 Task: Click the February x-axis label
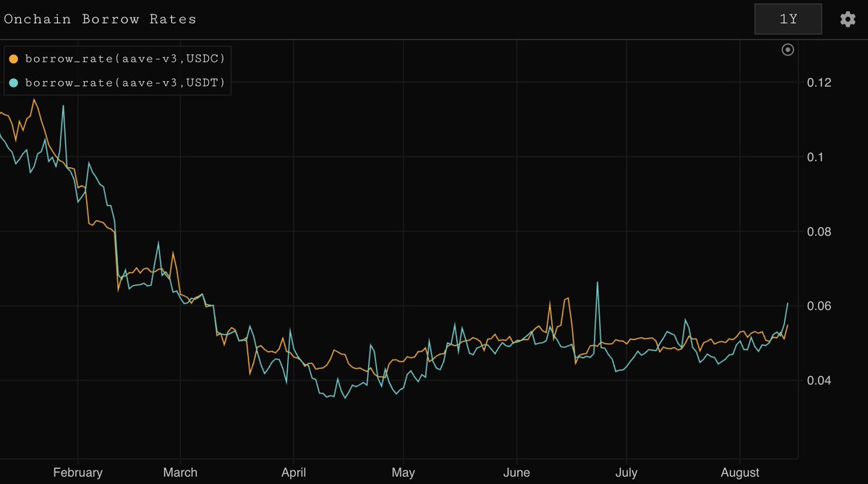pyautogui.click(x=78, y=473)
